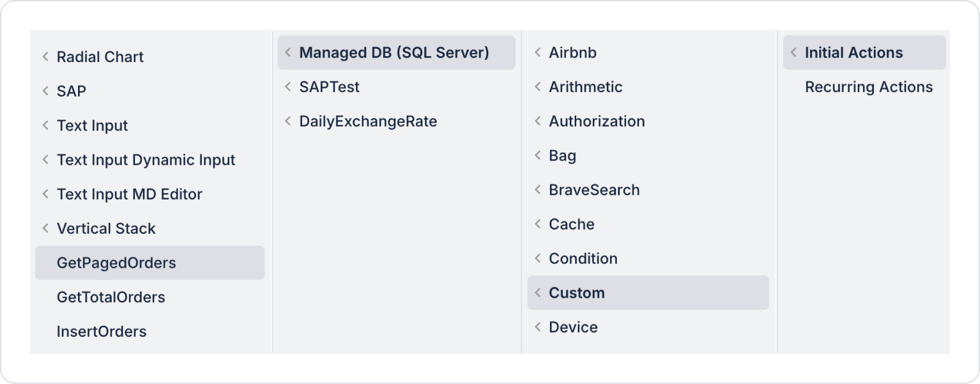This screenshot has height=384, width=980.
Task: Pick the Authorization category
Action: tap(597, 121)
